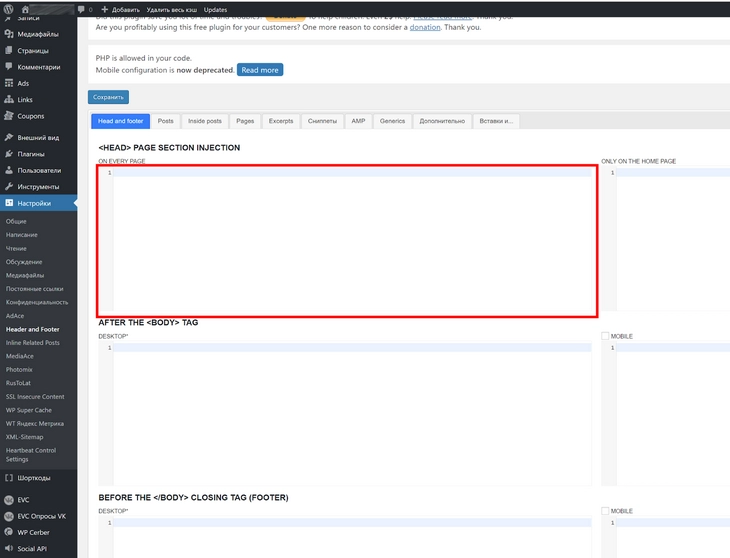Click the Настройки settings icon
The image size is (730, 558).
tap(9, 203)
